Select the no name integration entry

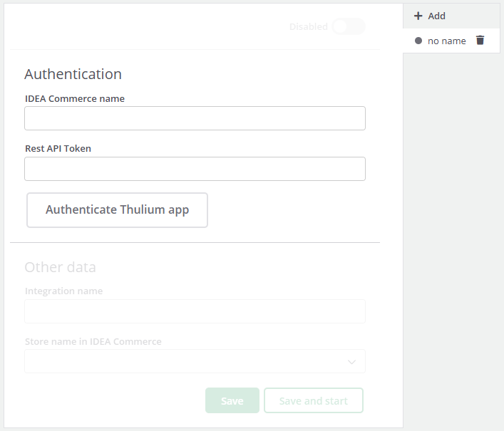[x=446, y=41]
